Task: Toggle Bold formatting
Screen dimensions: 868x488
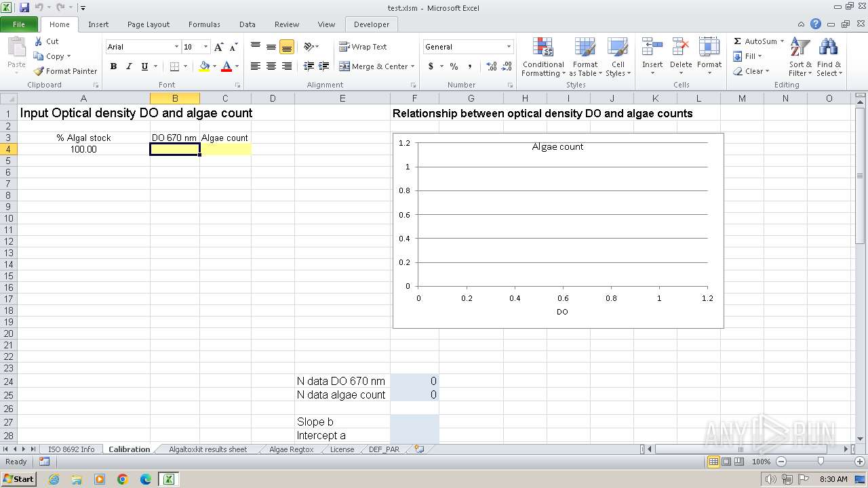Action: (x=113, y=66)
